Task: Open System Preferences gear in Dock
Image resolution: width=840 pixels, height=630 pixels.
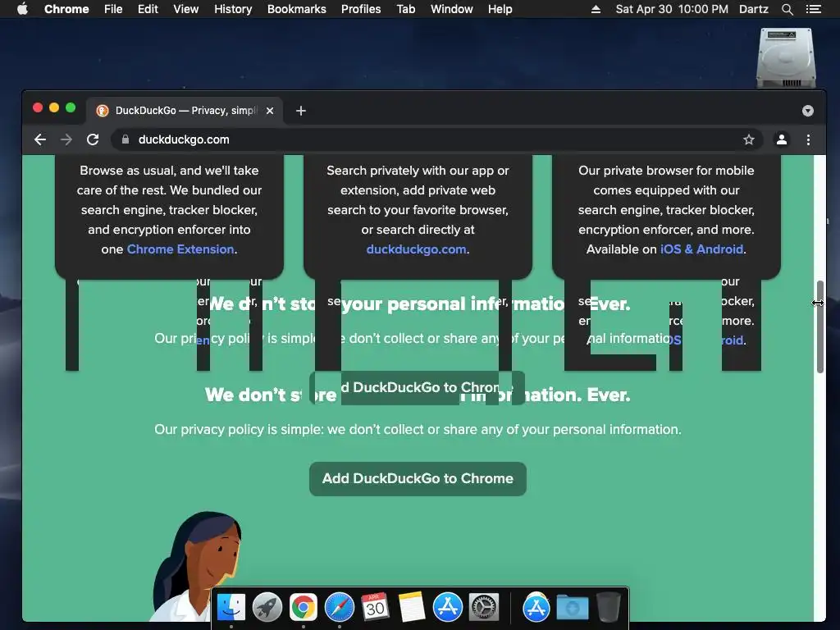Action: point(484,608)
